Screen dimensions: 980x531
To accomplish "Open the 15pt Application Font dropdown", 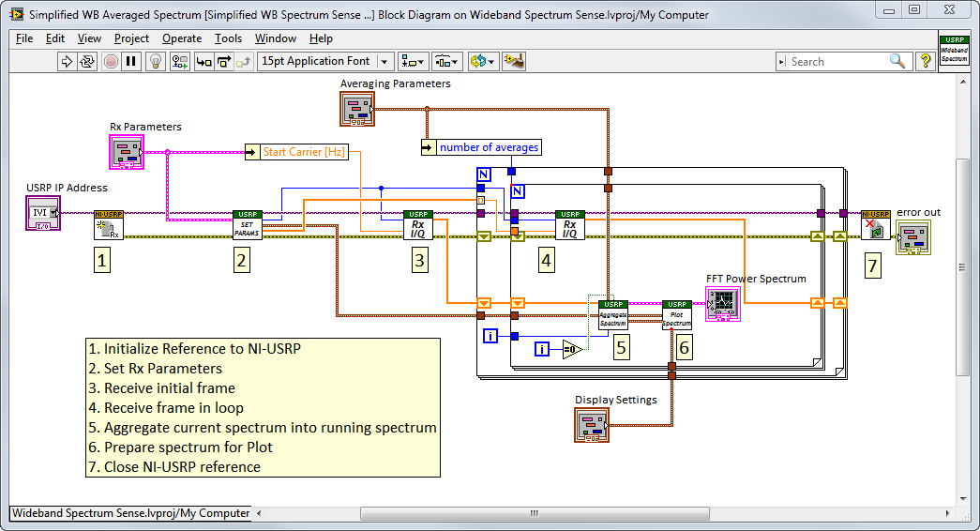I will pyautogui.click(x=325, y=62).
